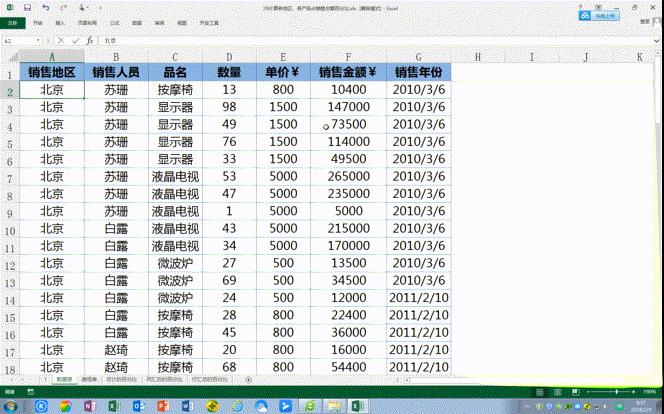This screenshot has height=414, width=664.
Task: Select the 透视表 sheet tab
Action: pos(89,380)
